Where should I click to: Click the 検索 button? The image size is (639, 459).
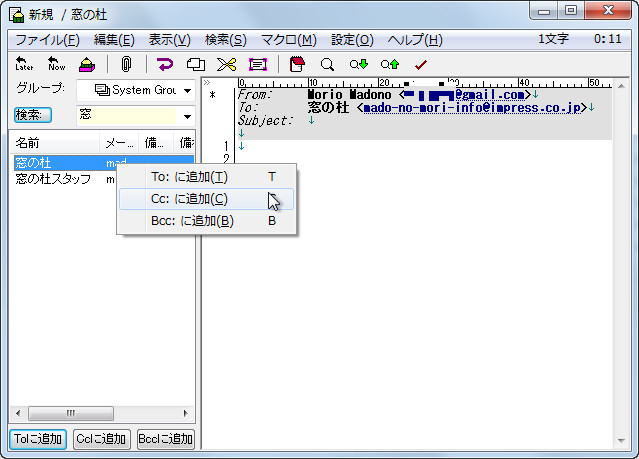click(x=33, y=115)
